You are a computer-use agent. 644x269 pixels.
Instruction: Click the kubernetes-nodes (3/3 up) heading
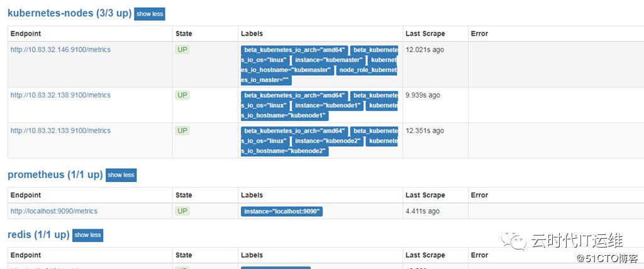click(x=69, y=13)
